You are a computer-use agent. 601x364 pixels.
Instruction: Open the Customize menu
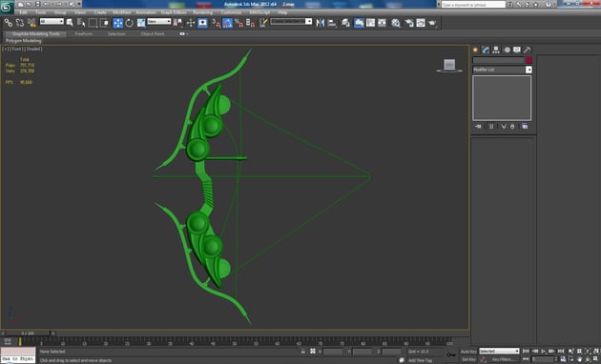click(231, 12)
